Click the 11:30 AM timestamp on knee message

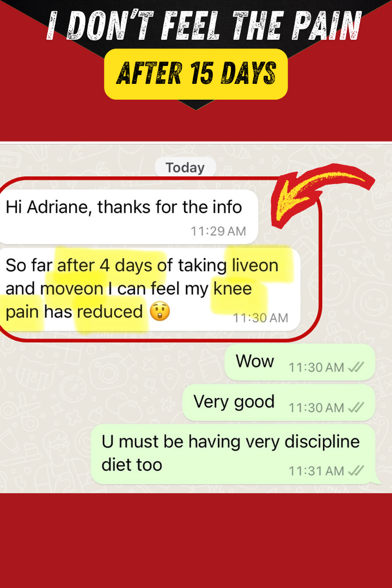pos(261,318)
